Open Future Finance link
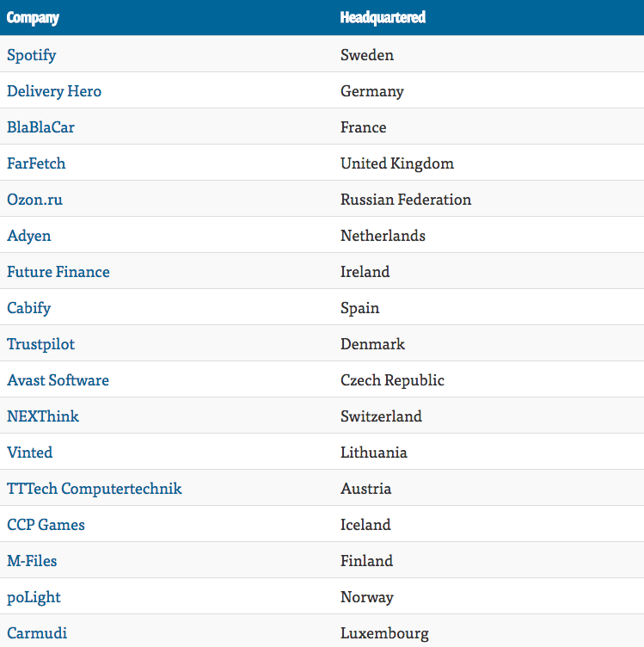644x647 pixels. (58, 272)
